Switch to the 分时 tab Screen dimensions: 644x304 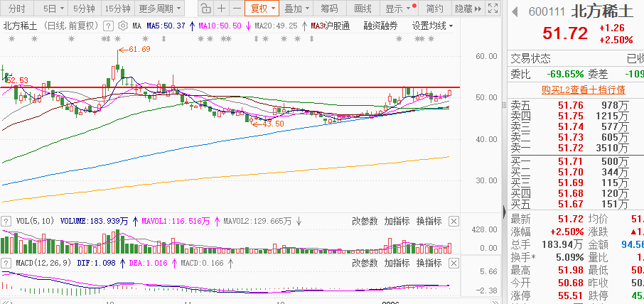tap(16, 9)
